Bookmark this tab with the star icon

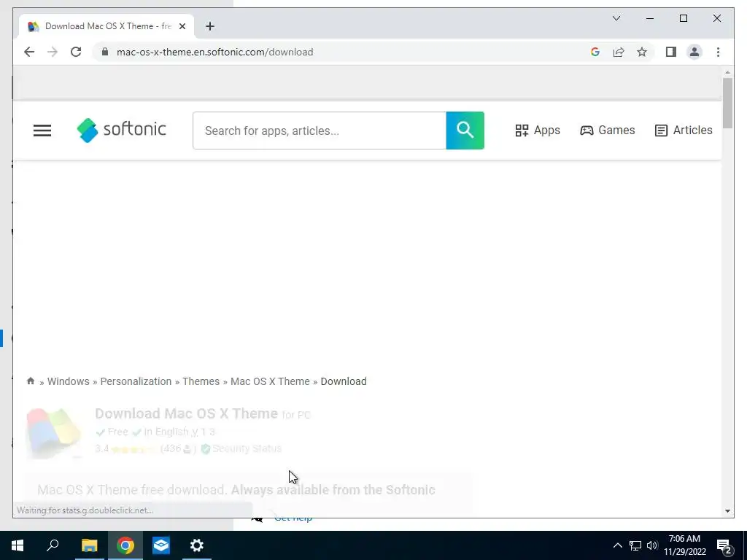coord(642,52)
